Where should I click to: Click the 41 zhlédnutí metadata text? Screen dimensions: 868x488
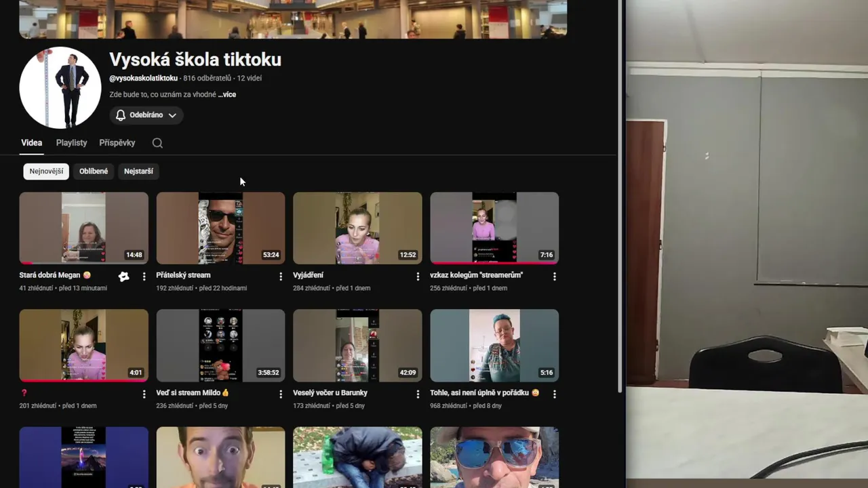(x=37, y=288)
